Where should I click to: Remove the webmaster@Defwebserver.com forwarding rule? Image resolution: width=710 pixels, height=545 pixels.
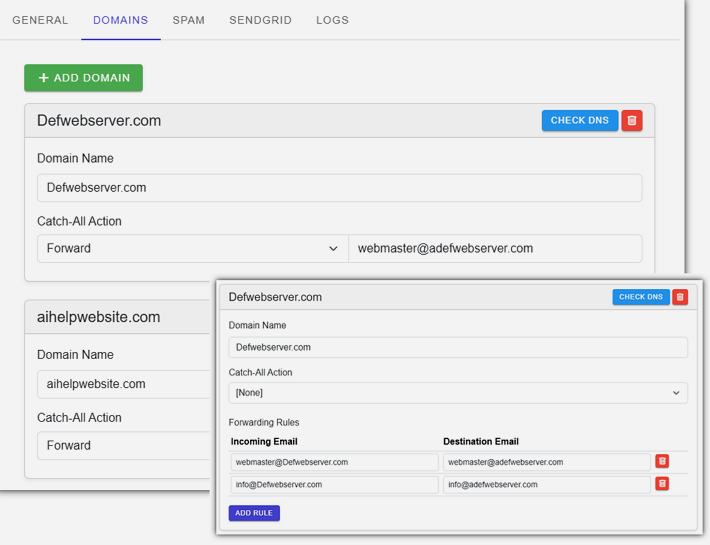[661, 462]
